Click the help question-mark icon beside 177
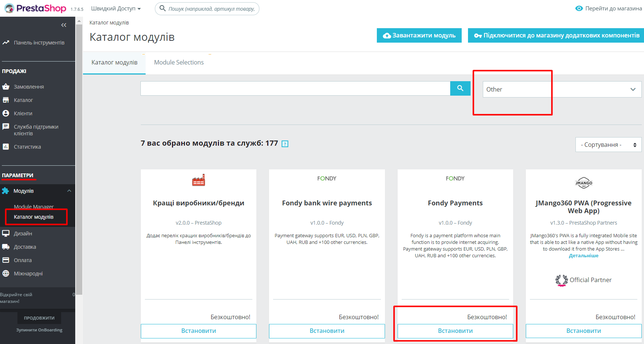This screenshot has width=644, height=344. [x=285, y=144]
